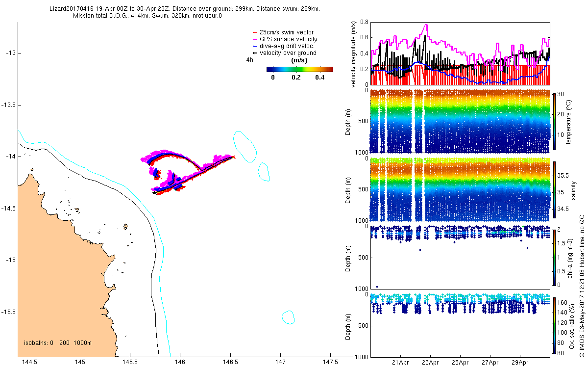
Task: Click the blue dive-avg drift legend marker
Action: (x=255, y=46)
